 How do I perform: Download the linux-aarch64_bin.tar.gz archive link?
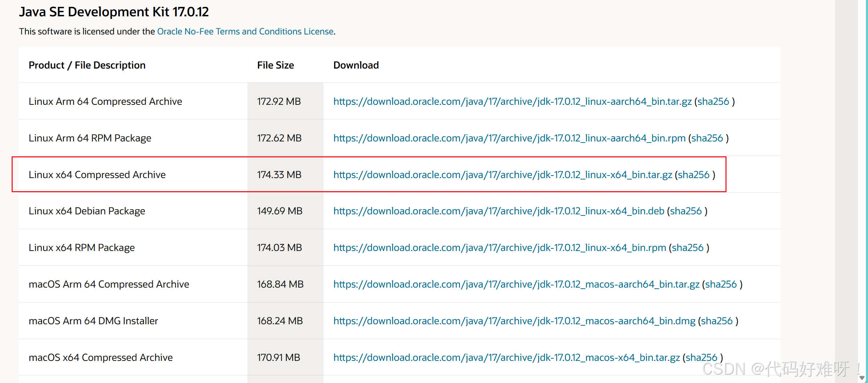tap(513, 102)
